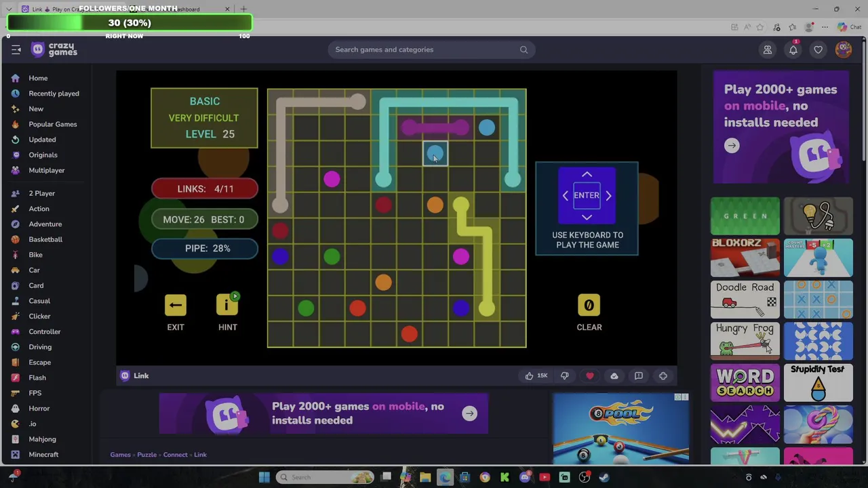Open Originals in the sidebar
This screenshot has width=868, height=488.
pyautogui.click(x=43, y=155)
